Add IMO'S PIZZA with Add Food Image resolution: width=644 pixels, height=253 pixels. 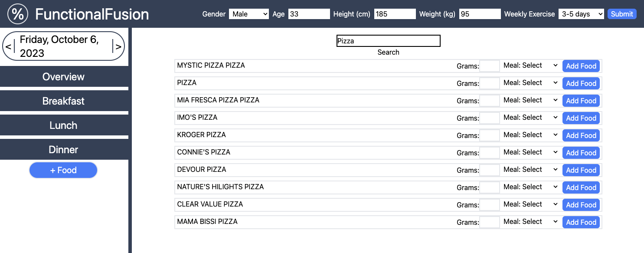click(581, 118)
